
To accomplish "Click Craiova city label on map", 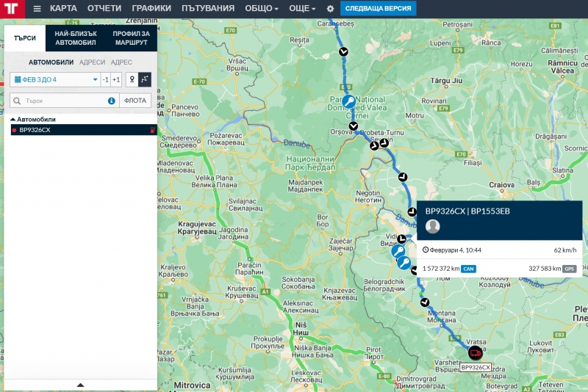I will 501,185.
